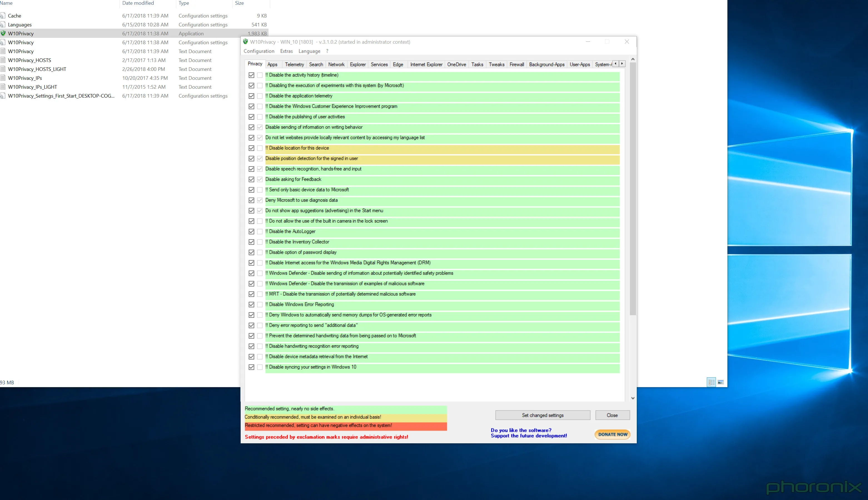Tick the empty box for application telemetry

260,96
